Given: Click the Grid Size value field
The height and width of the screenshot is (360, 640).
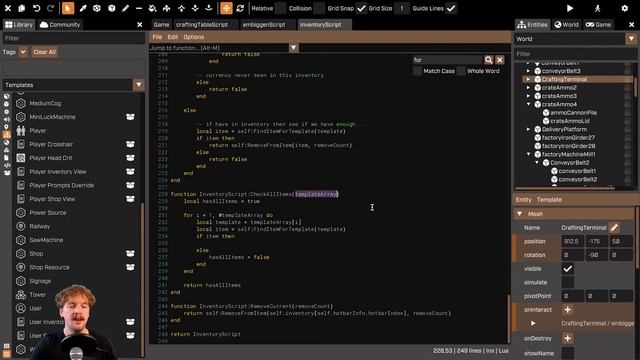Looking at the screenshot, I should 402,8.
